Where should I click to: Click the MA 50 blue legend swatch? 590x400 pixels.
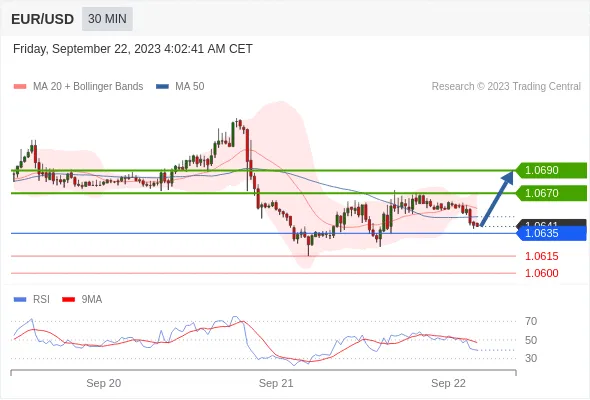click(x=162, y=87)
